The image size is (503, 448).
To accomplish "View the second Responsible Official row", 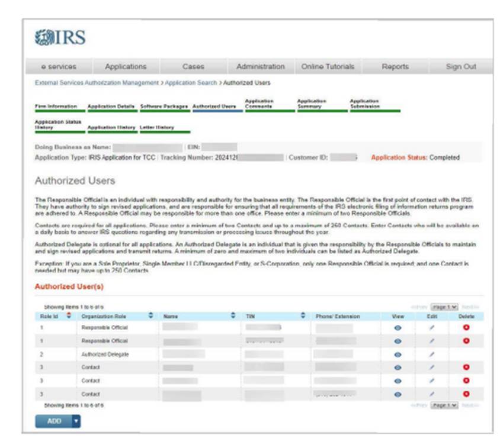I will pyautogui.click(x=398, y=341).
